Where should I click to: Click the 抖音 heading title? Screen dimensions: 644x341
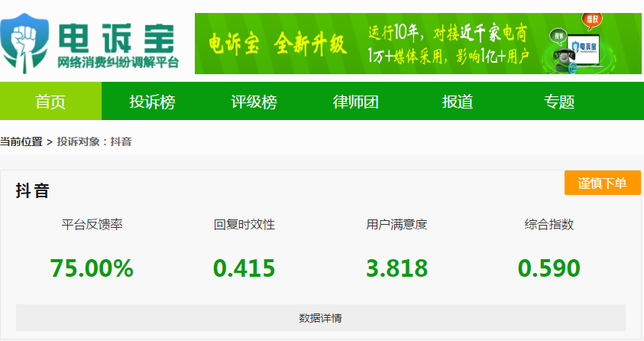pyautogui.click(x=32, y=190)
